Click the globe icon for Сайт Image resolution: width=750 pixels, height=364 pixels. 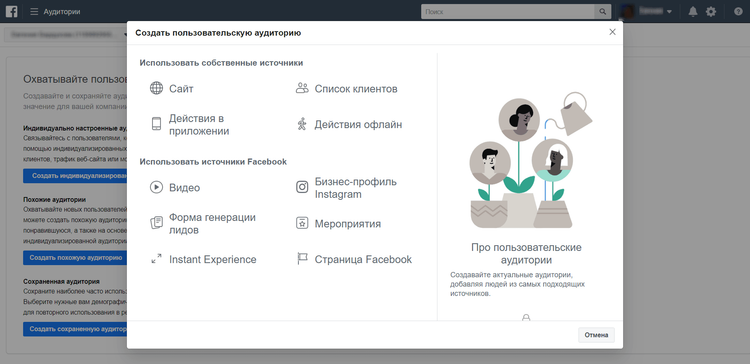pyautogui.click(x=156, y=88)
